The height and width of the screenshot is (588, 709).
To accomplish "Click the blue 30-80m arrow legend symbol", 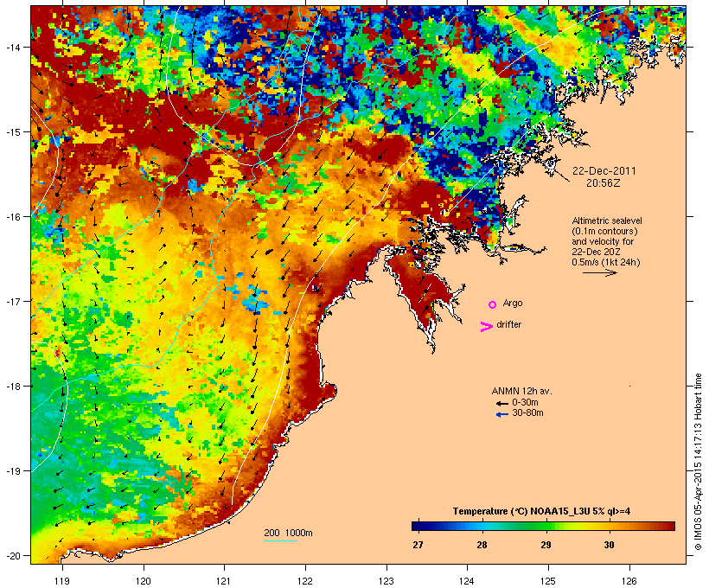I will (501, 414).
